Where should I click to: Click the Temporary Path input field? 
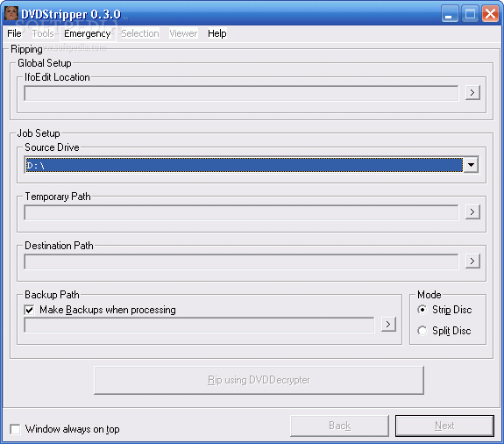tap(241, 212)
